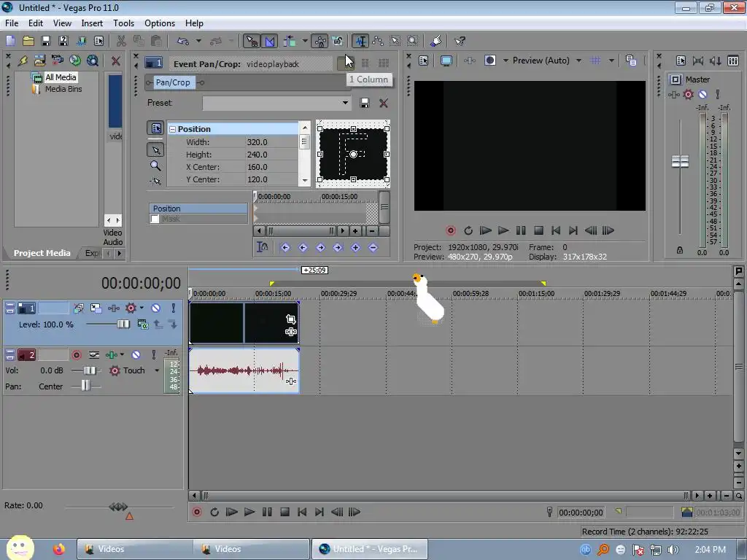Remove selected media with the red X
The width and height of the screenshot is (747, 560).
(x=115, y=61)
